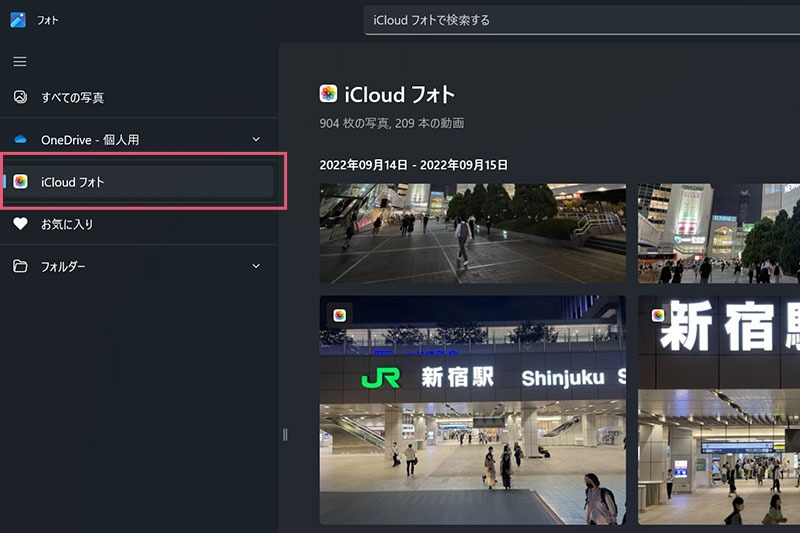Open city buildings night street photo
Viewport: 800px width, 533px height.
719,234
